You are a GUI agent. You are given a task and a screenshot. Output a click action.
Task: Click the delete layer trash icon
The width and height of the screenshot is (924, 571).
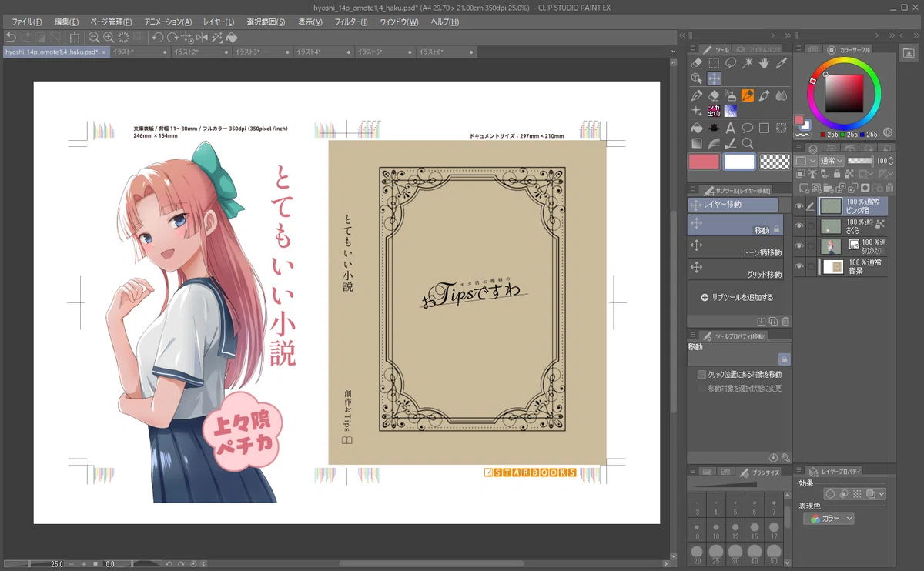(x=889, y=189)
